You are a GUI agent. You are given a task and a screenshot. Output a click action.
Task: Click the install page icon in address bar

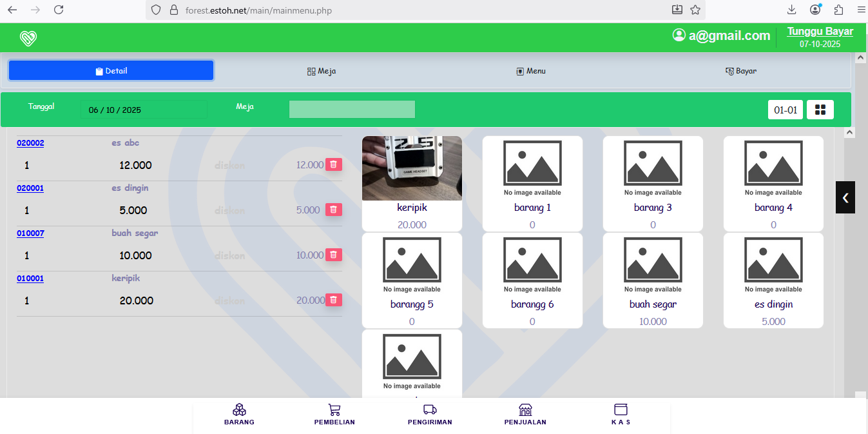click(x=677, y=10)
